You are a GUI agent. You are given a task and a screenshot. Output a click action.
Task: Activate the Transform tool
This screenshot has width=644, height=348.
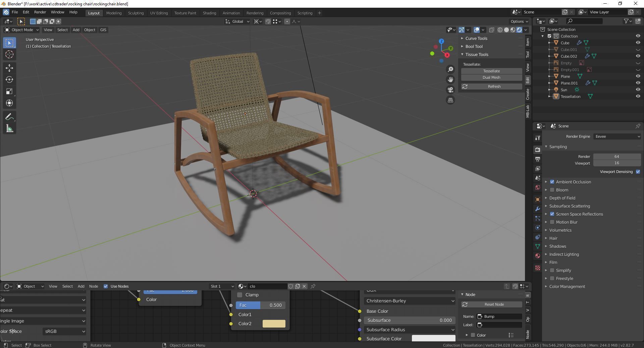9,103
